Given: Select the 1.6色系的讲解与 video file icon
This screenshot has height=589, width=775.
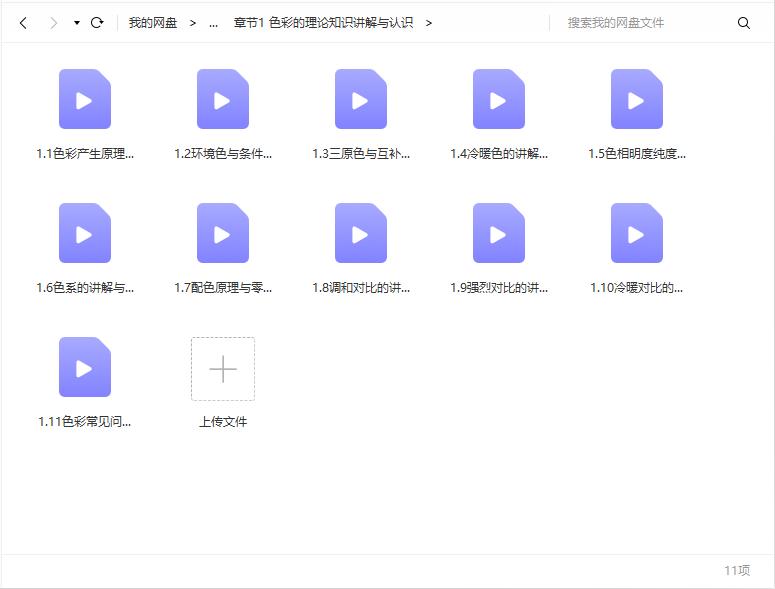Looking at the screenshot, I should click(x=85, y=233).
